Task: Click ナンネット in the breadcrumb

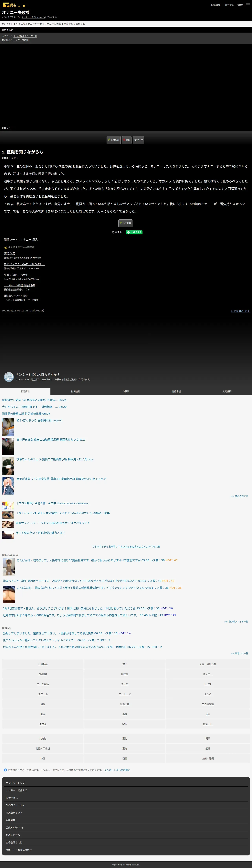Action: (7, 24)
